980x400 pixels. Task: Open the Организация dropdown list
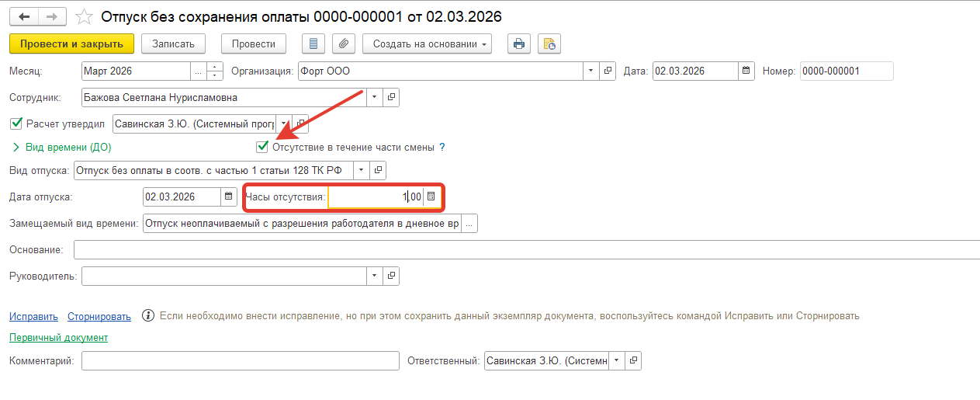592,71
